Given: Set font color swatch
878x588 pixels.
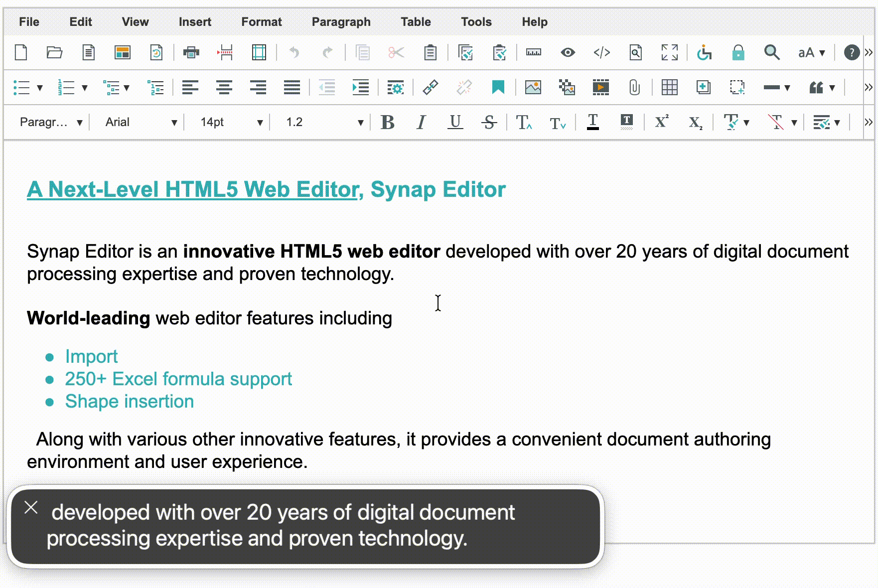Looking at the screenshot, I should tap(592, 122).
